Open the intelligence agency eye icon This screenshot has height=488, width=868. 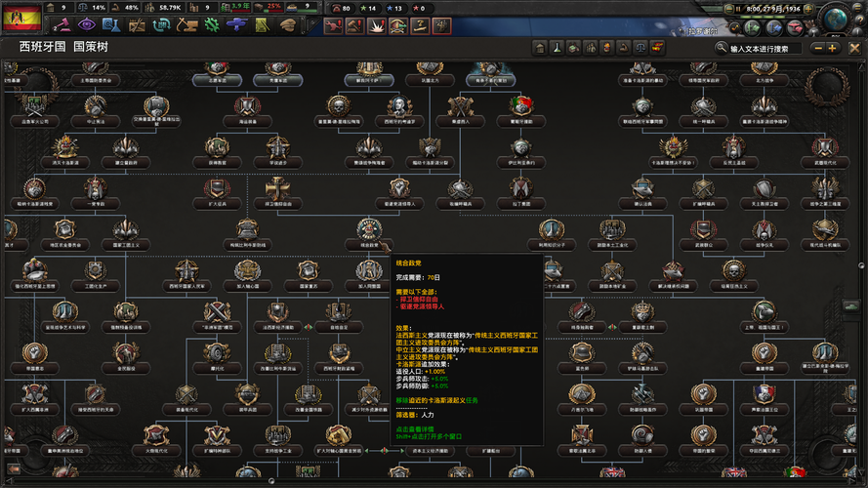click(86, 25)
